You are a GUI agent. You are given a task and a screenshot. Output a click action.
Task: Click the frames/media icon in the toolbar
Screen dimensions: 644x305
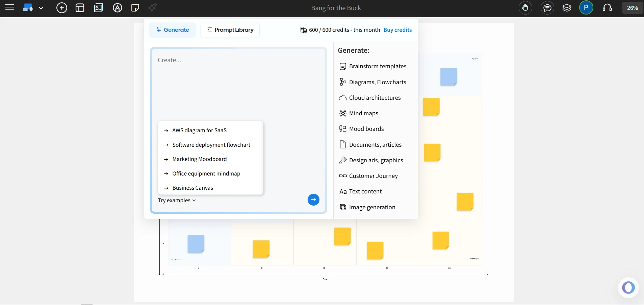[x=98, y=8]
